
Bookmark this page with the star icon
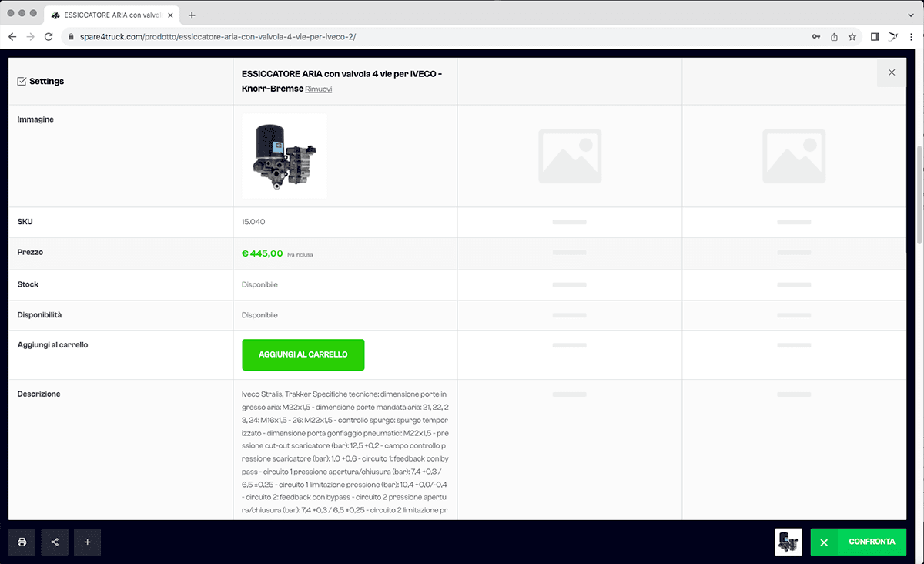(852, 36)
